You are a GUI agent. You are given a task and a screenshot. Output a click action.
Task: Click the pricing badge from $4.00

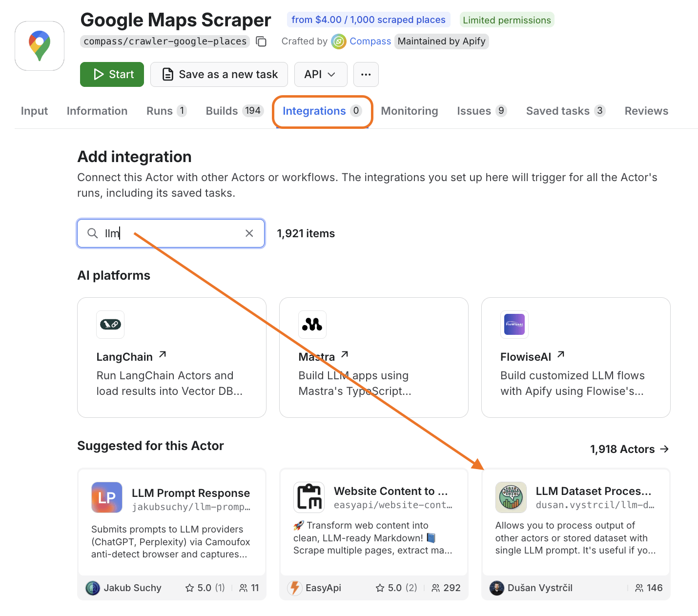tap(369, 20)
